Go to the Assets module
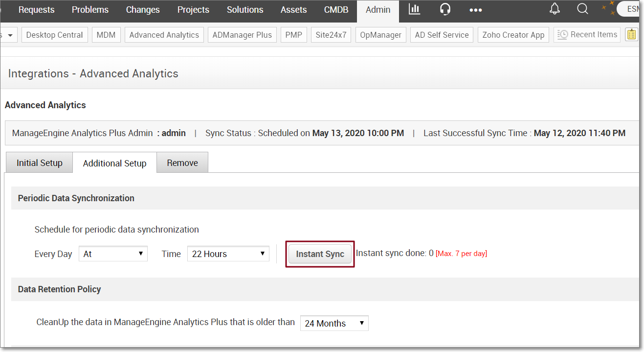Screen dimensions: 644x352 294,10
